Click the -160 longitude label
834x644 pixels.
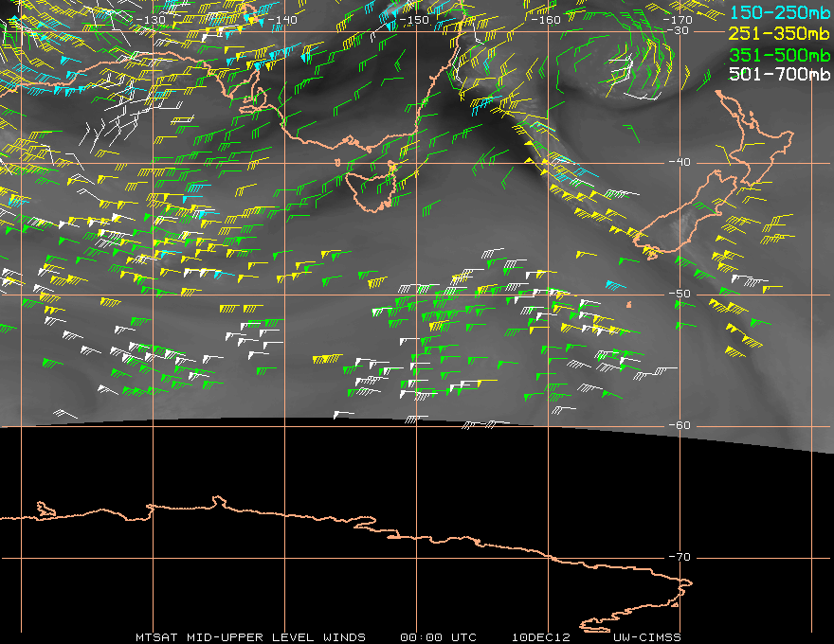[546, 20]
